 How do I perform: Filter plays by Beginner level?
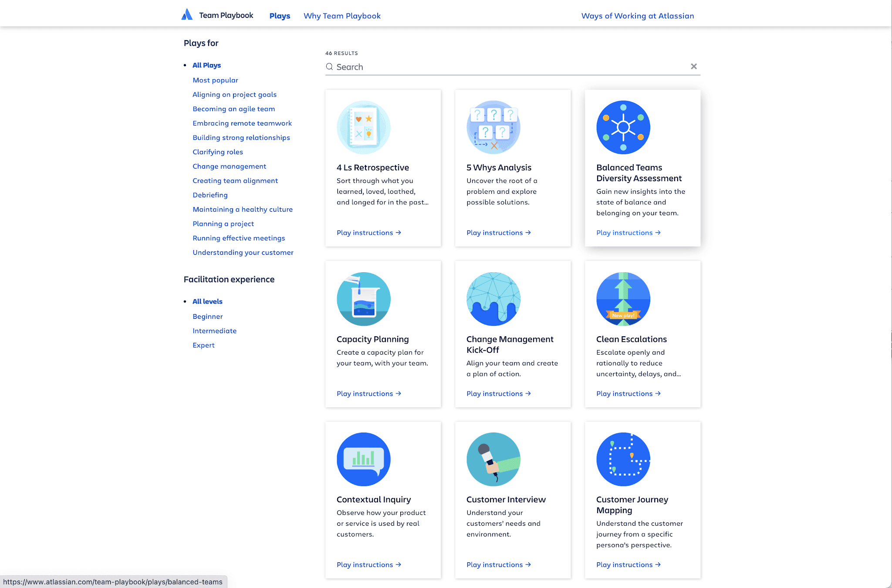(x=207, y=316)
